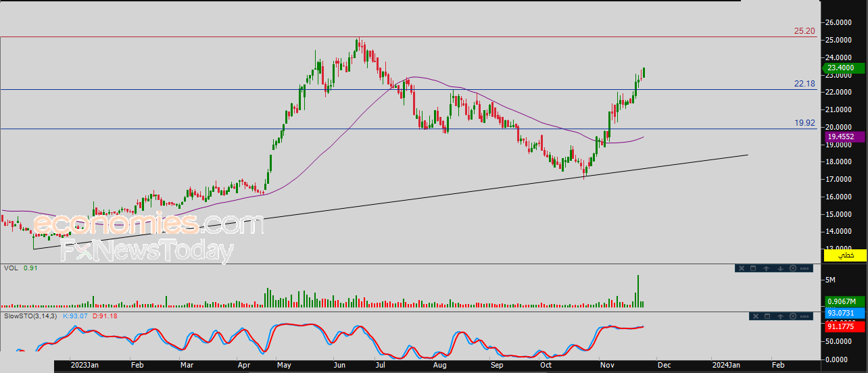This screenshot has width=868, height=373.
Task: Select the 19.4552 moving average tag
Action: point(845,136)
